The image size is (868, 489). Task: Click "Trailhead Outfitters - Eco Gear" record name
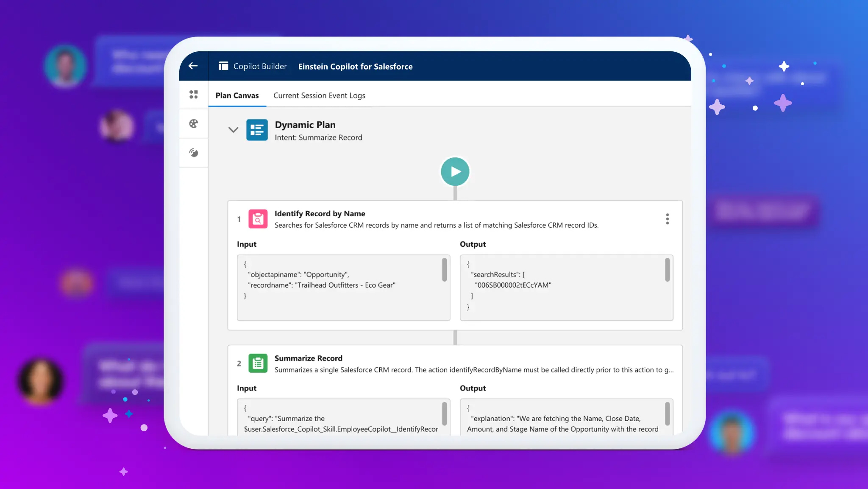(345, 285)
